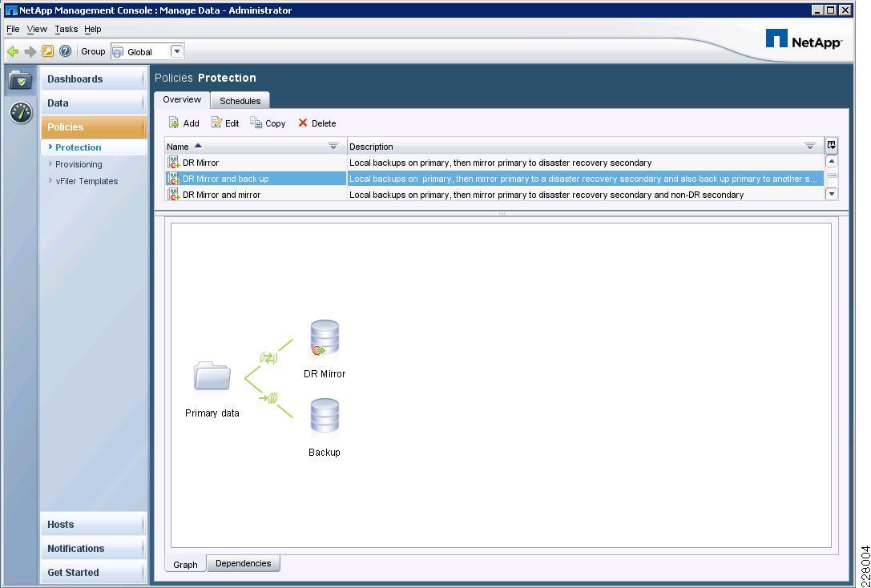Click the policy list scroll down arrow
The image size is (871, 588).
click(832, 194)
